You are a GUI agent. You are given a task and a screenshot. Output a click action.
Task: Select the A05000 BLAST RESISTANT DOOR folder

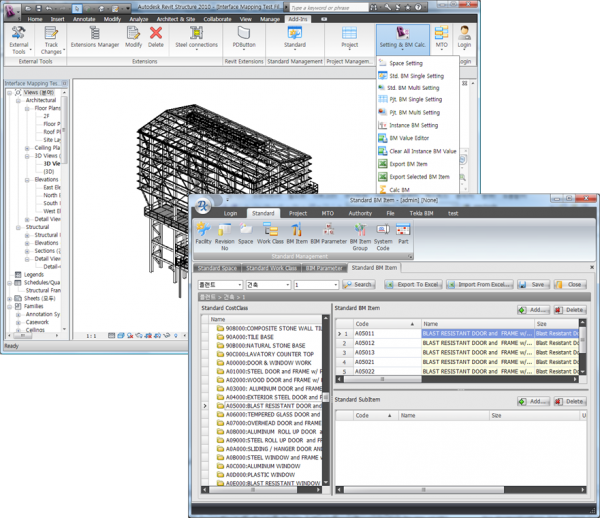pos(267,406)
